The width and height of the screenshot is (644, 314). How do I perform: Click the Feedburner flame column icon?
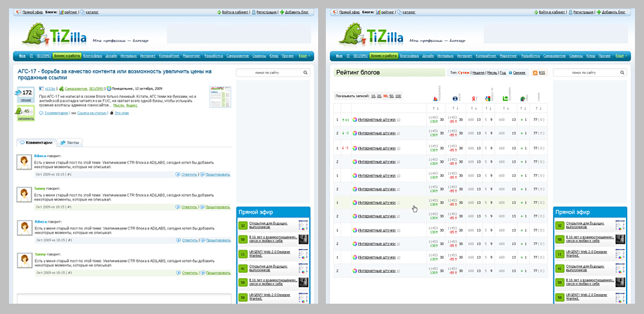435,98
